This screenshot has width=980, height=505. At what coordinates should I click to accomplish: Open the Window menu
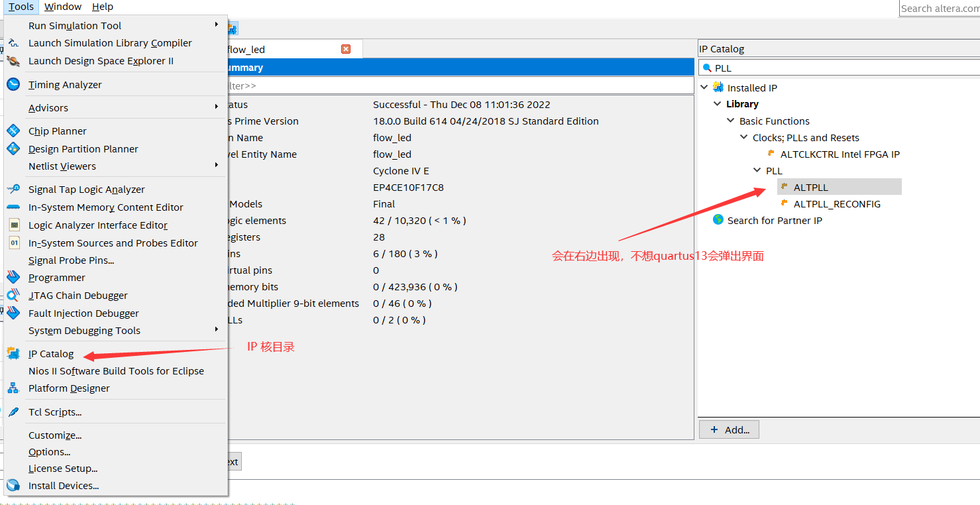click(63, 7)
